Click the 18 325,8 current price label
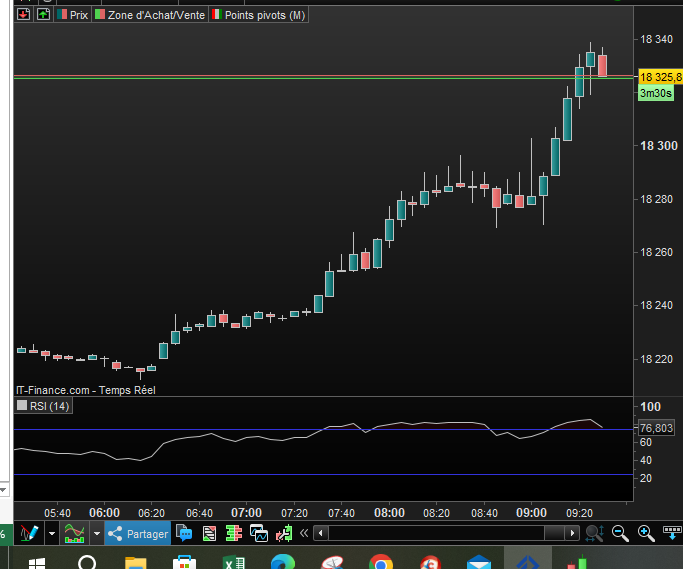Screen dimensions: 683x569 [x=660, y=77]
